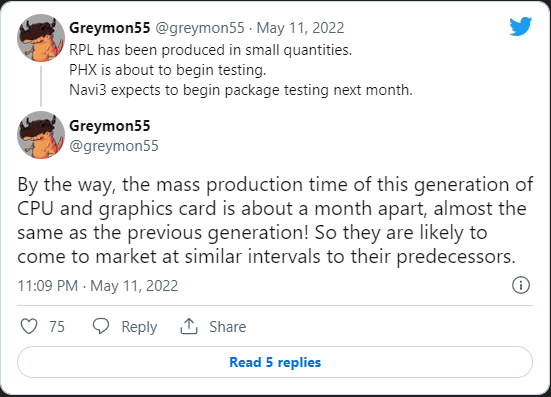Like the tweet with the heart icon
This screenshot has width=551, height=397.
[x=29, y=326]
